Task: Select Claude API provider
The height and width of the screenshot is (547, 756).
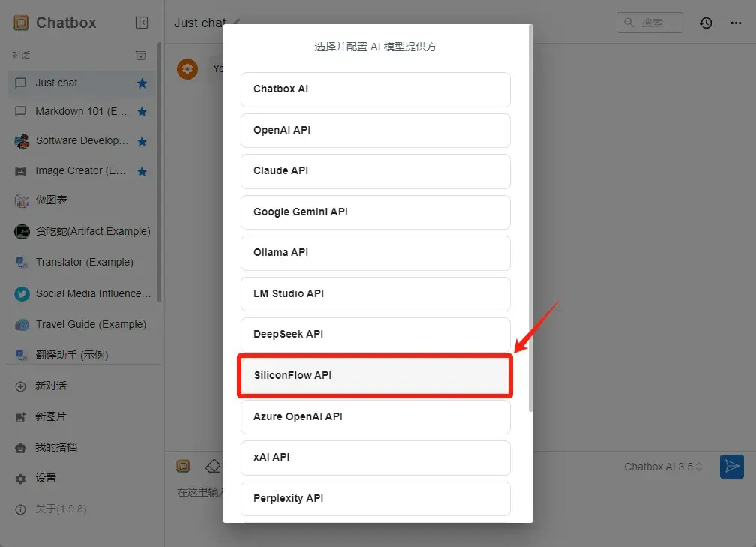Action: 376,171
